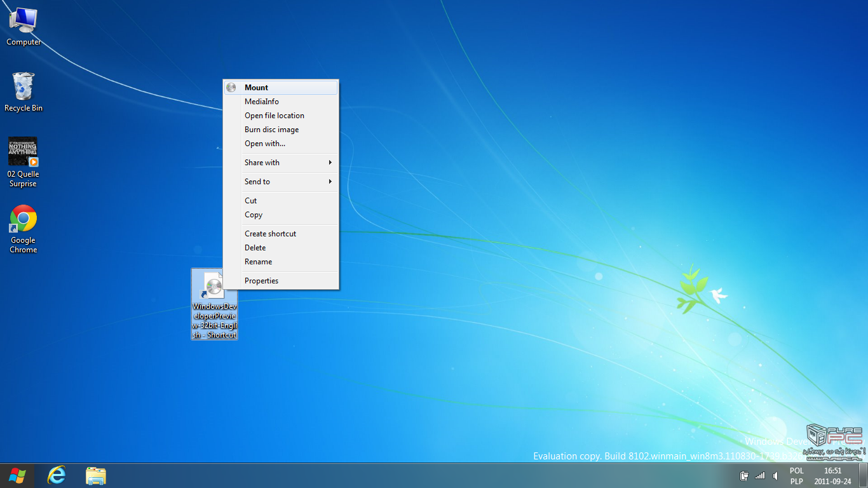Click the Start button on the taskbar
Image resolution: width=868 pixels, height=488 pixels.
coord(17,475)
